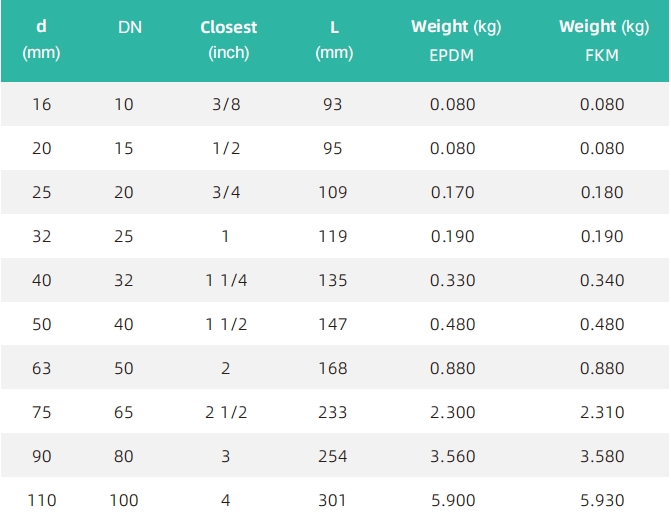Click the d value 110 cell
Image resolution: width=671 pixels, height=520 pixels.
pos(42,500)
